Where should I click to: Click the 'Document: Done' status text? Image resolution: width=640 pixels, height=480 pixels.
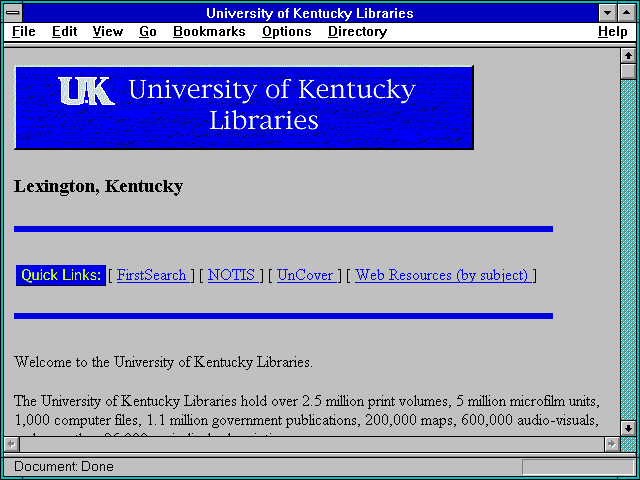click(64, 466)
